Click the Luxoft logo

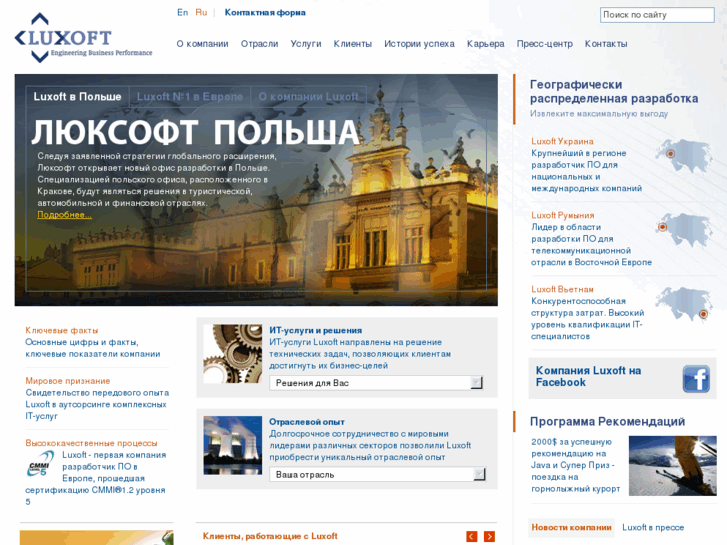pyautogui.click(x=83, y=38)
